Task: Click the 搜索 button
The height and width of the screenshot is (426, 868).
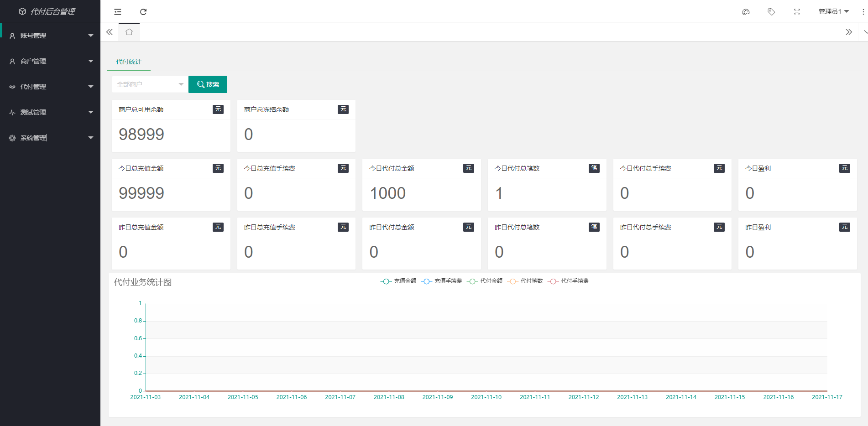Action: coord(208,84)
